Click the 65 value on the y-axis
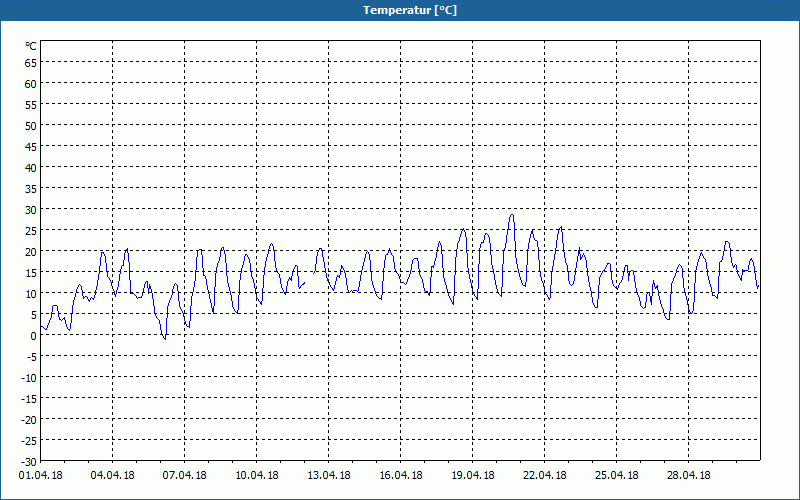Viewport: 800px width, 500px height. click(31, 62)
